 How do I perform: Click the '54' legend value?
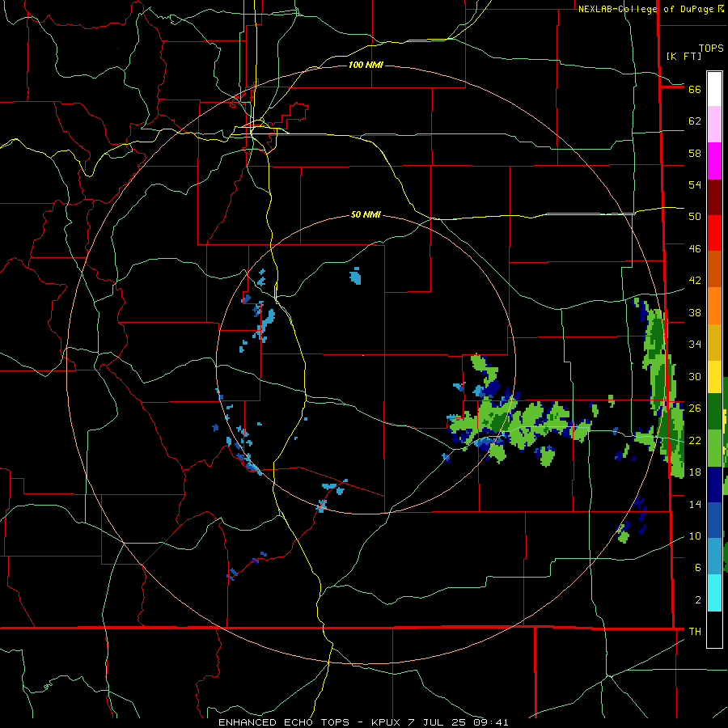click(x=695, y=184)
